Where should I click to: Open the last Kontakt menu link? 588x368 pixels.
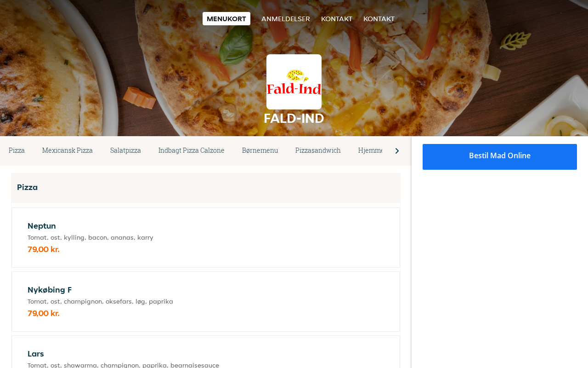(379, 19)
